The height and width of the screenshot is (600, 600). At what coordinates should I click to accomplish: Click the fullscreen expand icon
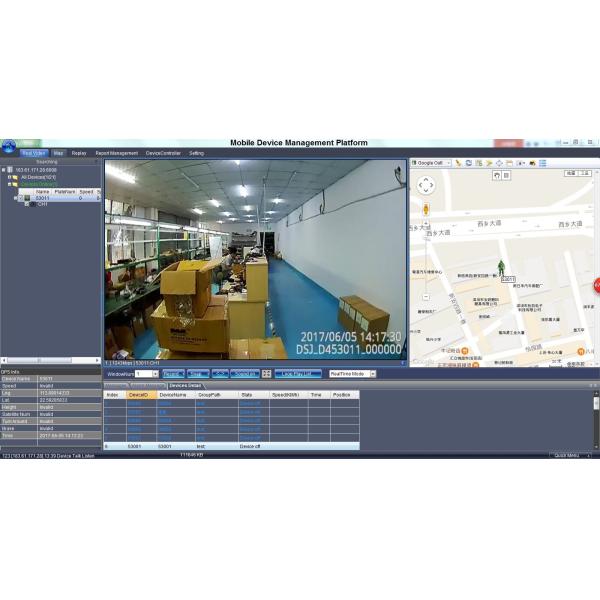coord(267,374)
